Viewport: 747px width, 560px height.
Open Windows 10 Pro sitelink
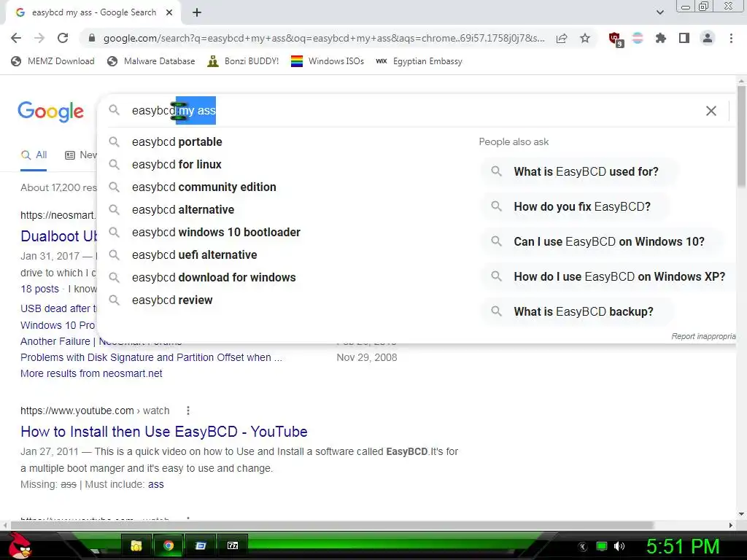pos(58,325)
